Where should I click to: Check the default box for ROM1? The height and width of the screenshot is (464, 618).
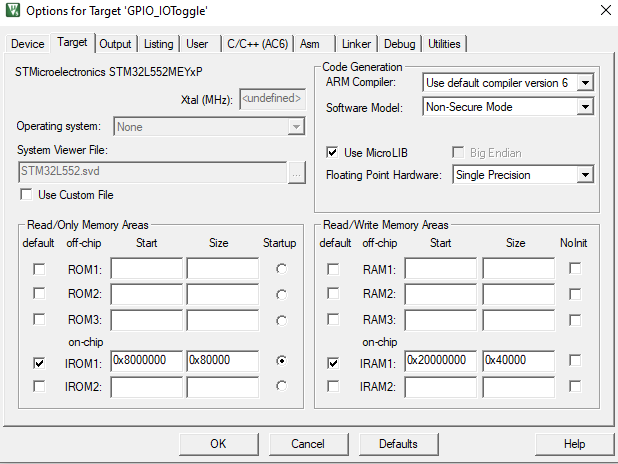tap(39, 269)
